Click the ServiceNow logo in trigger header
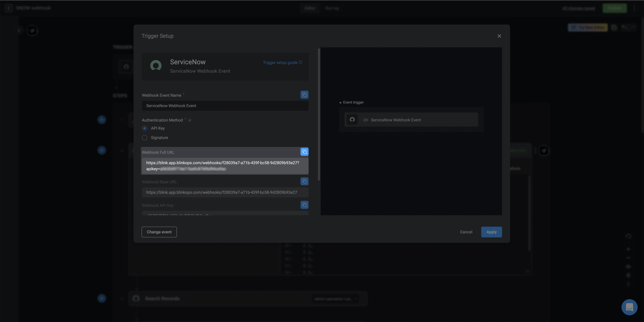Image resolution: width=644 pixels, height=322 pixels. [156, 66]
